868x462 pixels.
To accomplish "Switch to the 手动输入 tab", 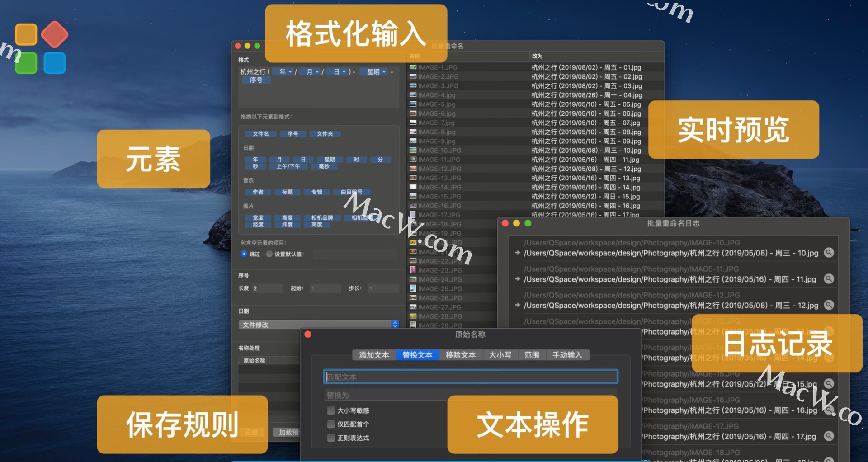I will click(567, 355).
